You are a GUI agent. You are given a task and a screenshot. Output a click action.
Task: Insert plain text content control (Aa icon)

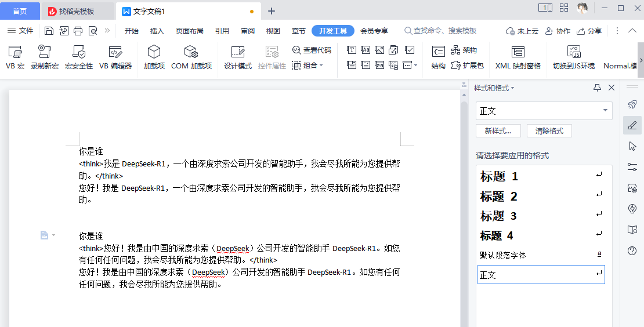coord(366,50)
